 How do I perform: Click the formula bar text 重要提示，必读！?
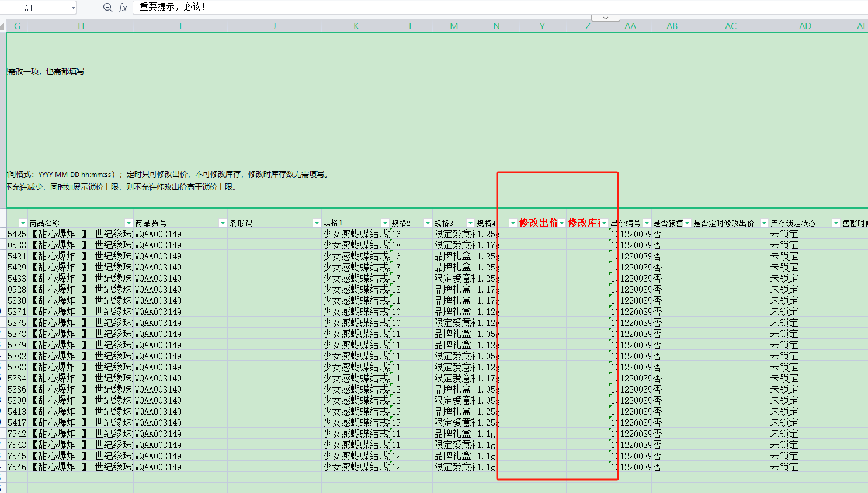[173, 7]
